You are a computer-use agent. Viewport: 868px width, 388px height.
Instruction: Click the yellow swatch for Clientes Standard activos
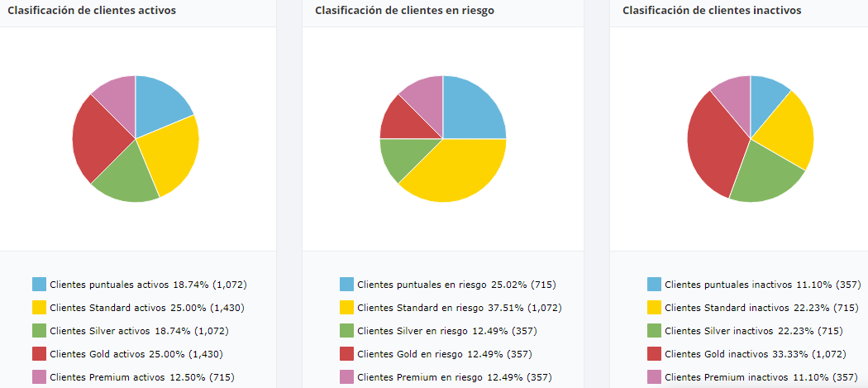click(39, 308)
